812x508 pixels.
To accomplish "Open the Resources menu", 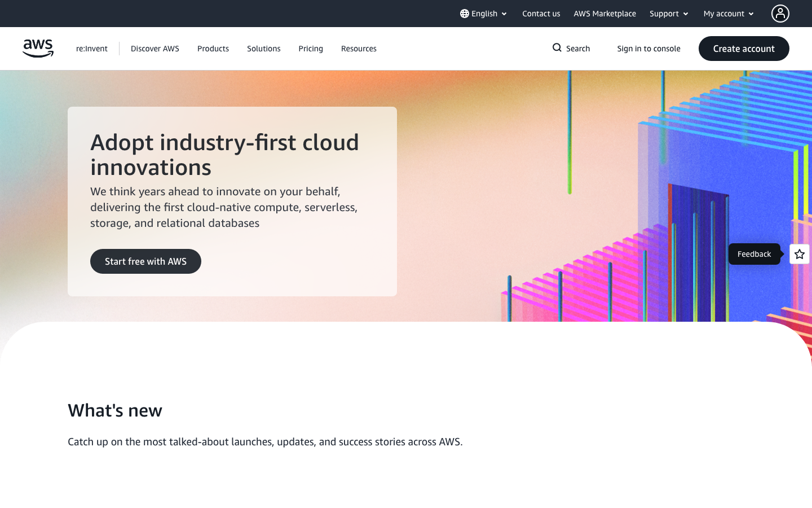I will pyautogui.click(x=359, y=49).
